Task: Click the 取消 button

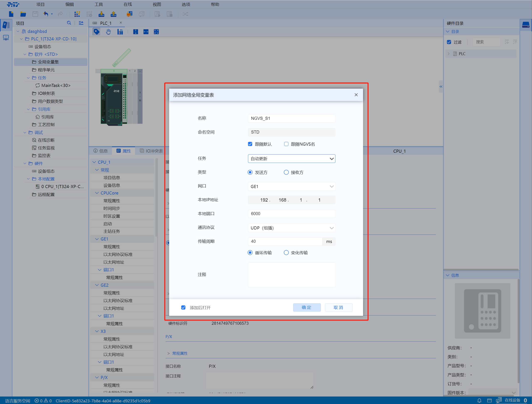Action: tap(338, 307)
